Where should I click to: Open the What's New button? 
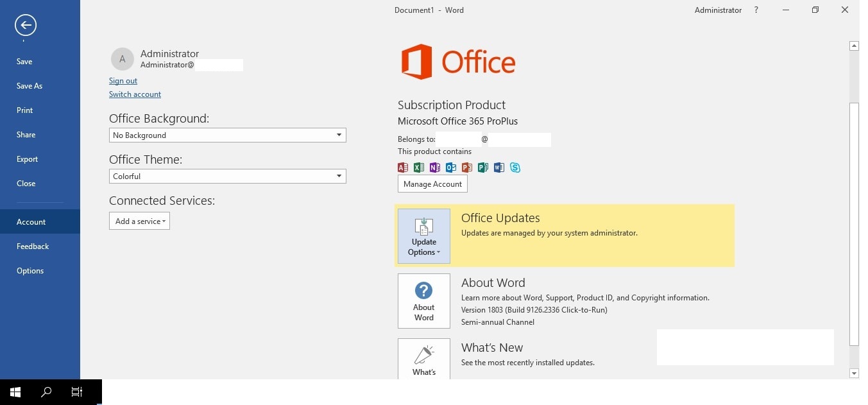pyautogui.click(x=424, y=359)
